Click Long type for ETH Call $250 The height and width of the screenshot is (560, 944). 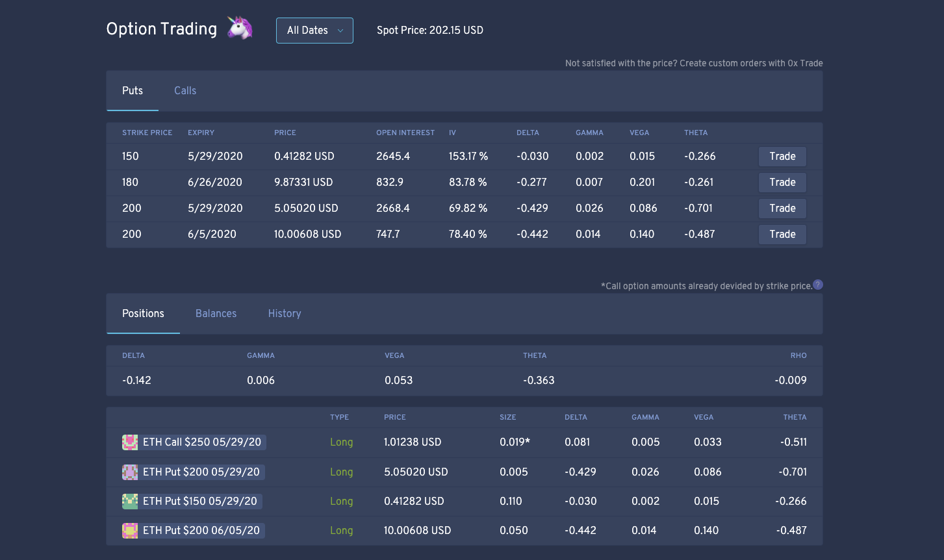point(341,442)
